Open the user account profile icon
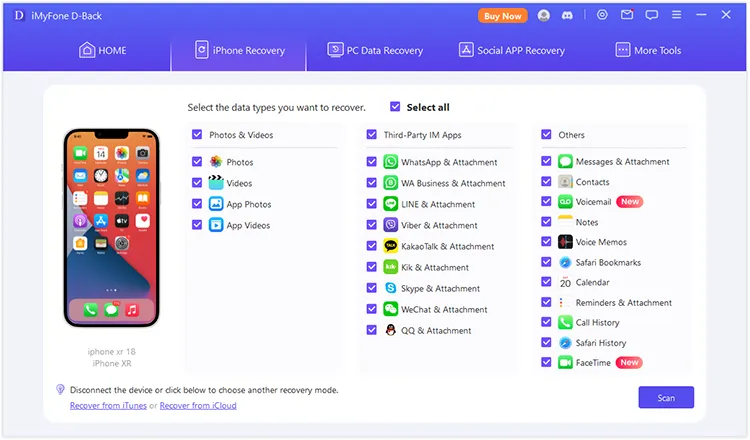 coord(543,15)
